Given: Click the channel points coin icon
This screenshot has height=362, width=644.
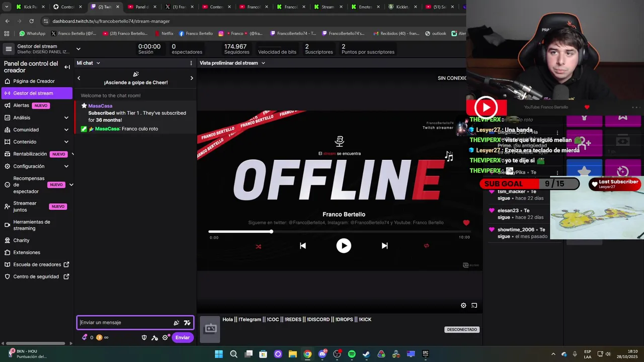Looking at the screenshot, I should tap(99, 337).
